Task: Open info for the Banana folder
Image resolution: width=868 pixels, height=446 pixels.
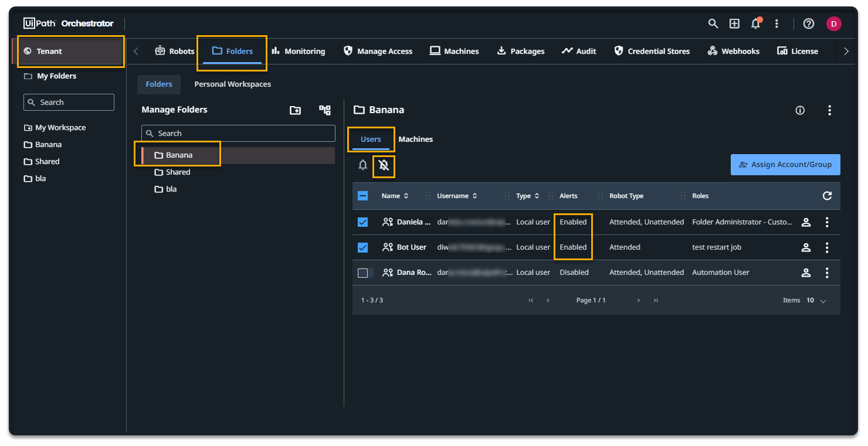Action: [x=799, y=110]
